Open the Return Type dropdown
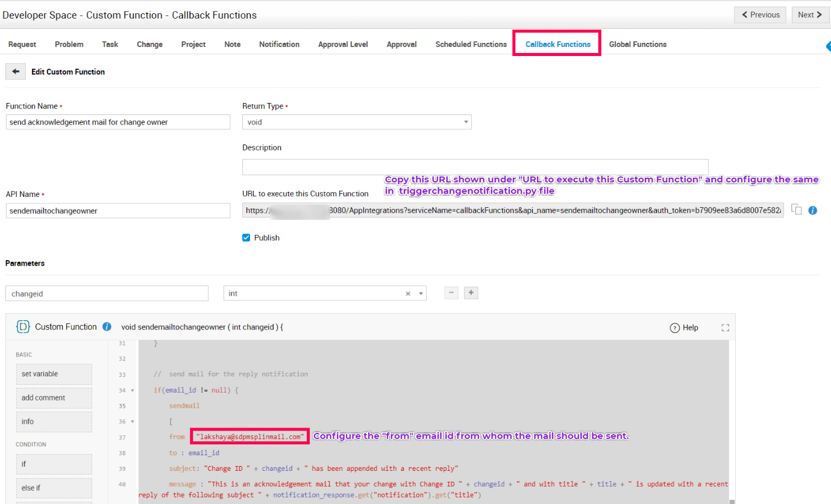 (356, 122)
